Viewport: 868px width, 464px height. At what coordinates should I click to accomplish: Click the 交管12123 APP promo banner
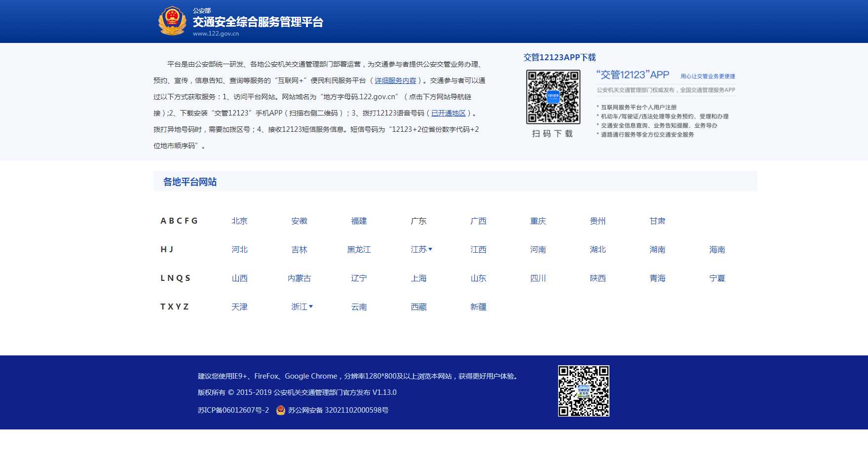[x=665, y=104]
